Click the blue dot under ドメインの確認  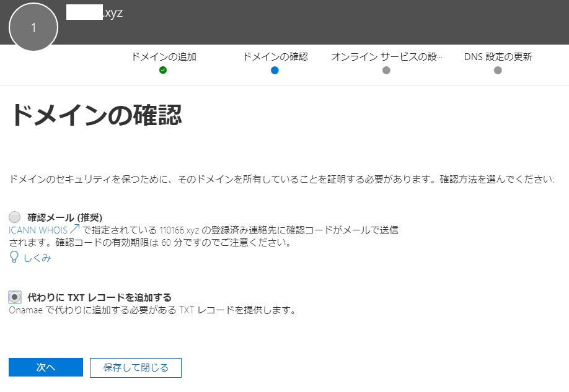(x=275, y=71)
